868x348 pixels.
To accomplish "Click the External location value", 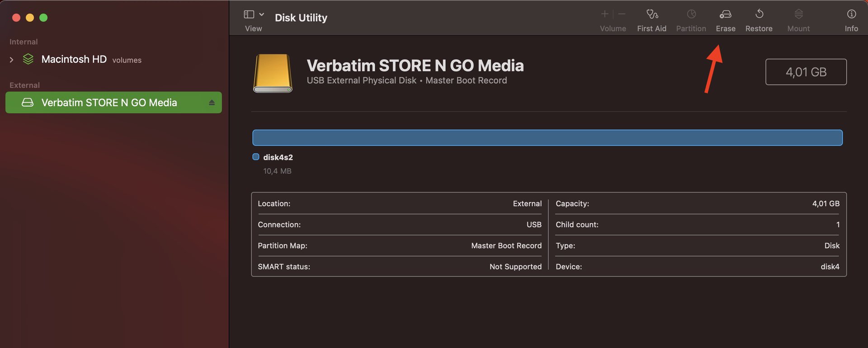I will coord(527,204).
